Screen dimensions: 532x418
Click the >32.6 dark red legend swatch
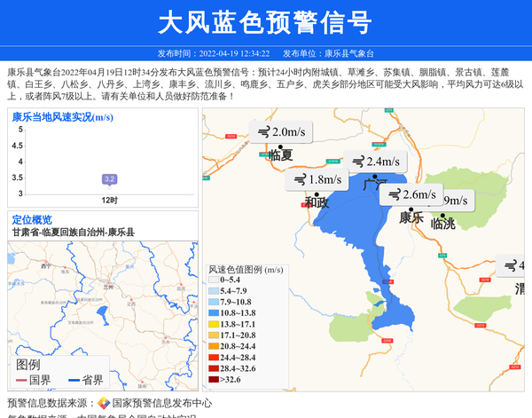click(213, 380)
